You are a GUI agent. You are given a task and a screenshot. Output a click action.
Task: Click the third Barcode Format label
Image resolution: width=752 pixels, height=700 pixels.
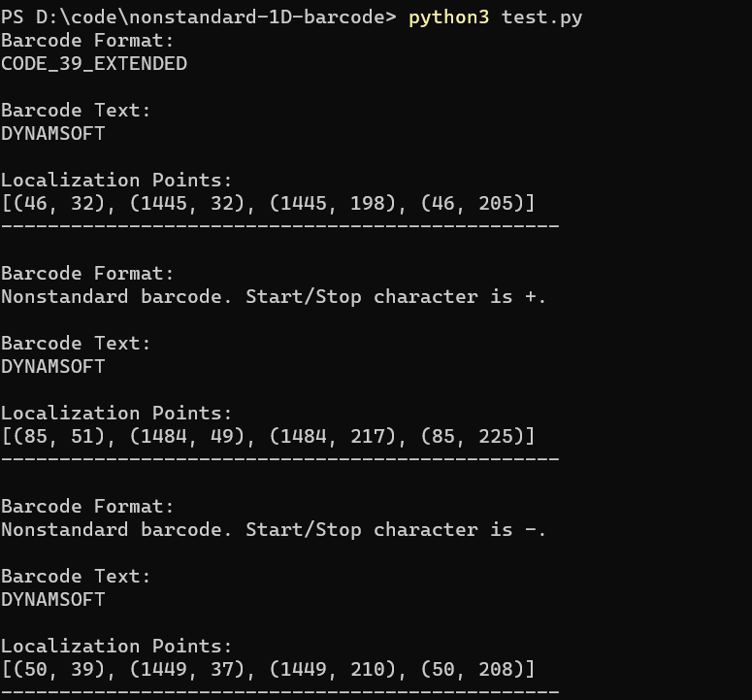pyautogui.click(x=87, y=507)
